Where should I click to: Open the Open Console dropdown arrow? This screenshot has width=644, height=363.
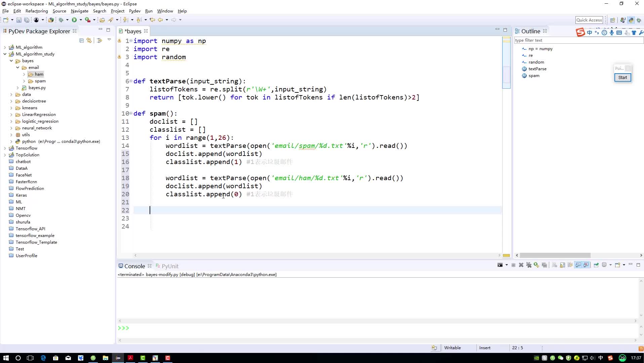point(624,265)
